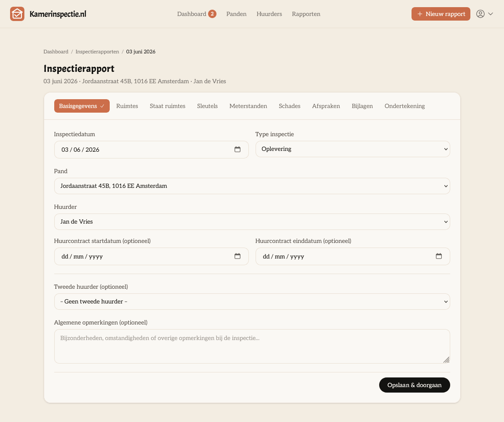The image size is (504, 422).
Task: Click Opslaan & doorgaan button
Action: (414, 385)
